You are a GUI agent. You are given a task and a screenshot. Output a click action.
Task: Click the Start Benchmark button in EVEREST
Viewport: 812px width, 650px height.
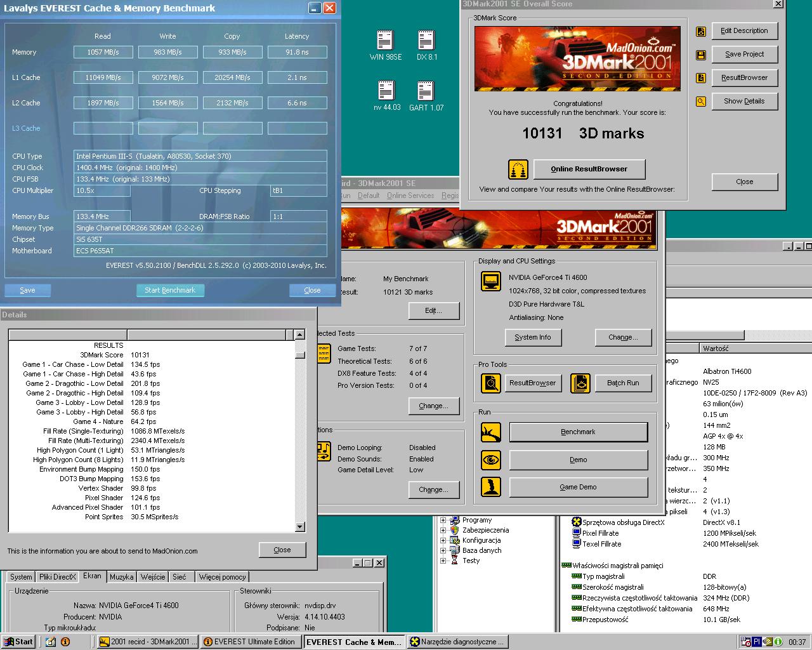(170, 290)
